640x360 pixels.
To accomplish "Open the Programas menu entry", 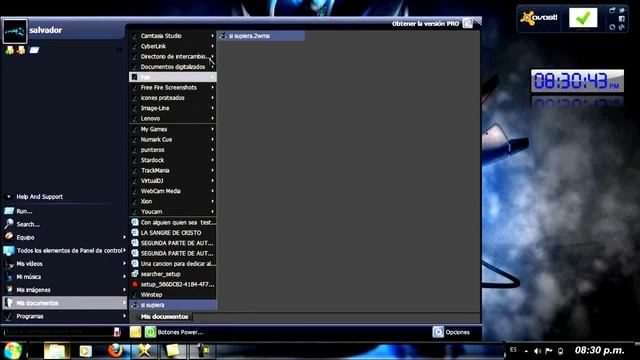I will click(65, 316).
